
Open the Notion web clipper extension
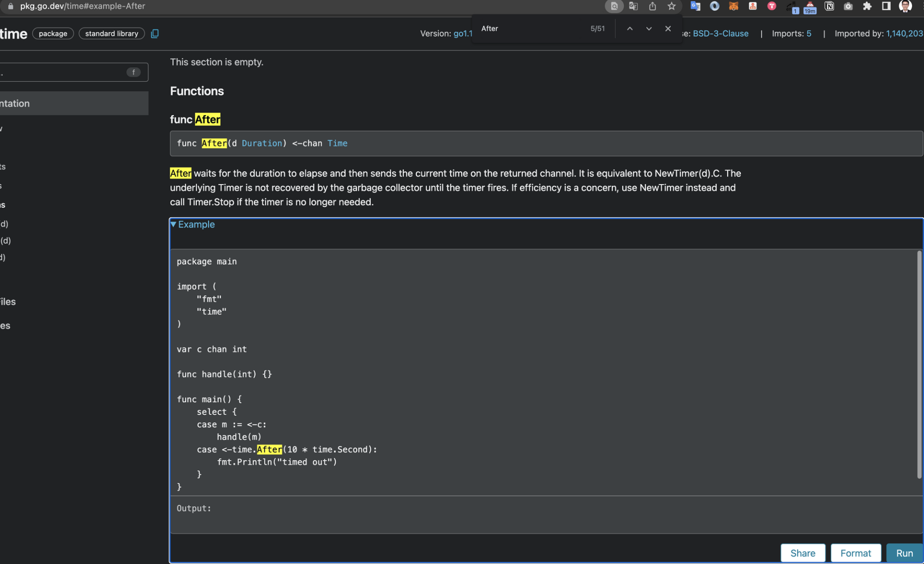click(829, 6)
